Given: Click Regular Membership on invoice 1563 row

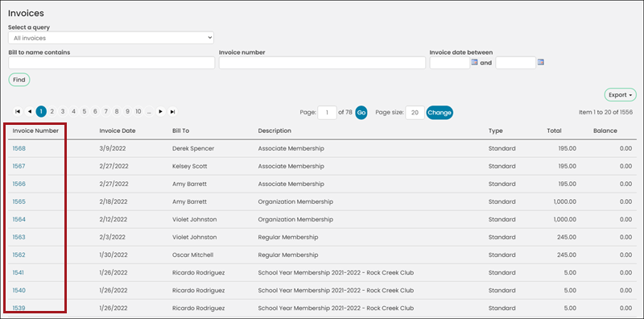Looking at the screenshot, I should point(288,237).
